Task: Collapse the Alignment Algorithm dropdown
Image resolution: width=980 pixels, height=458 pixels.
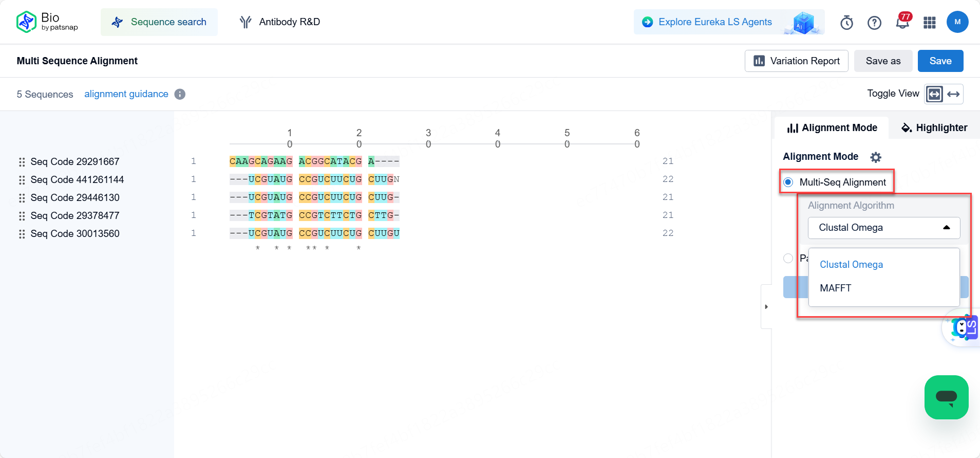Action: click(946, 228)
